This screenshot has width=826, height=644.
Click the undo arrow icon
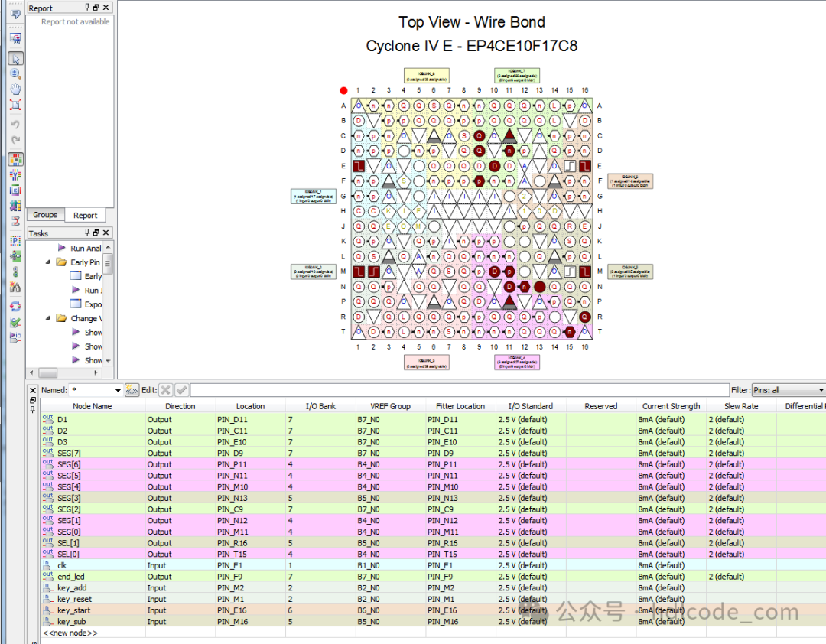click(x=16, y=125)
